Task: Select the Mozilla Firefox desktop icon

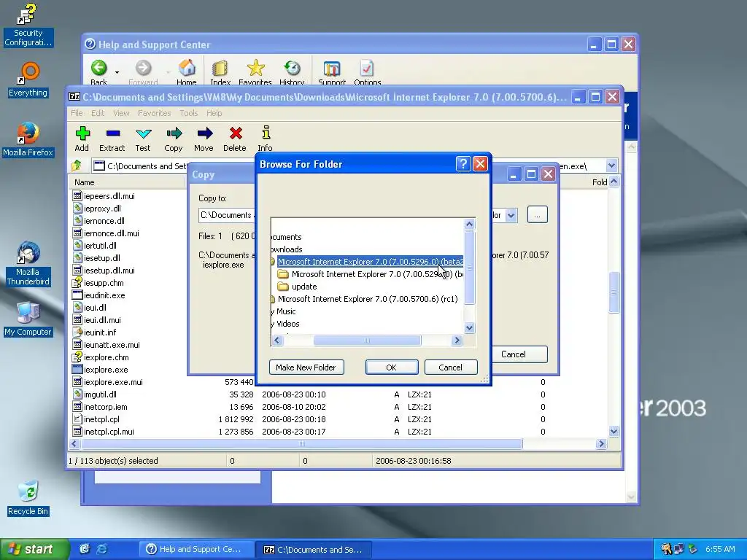Action: (x=28, y=139)
